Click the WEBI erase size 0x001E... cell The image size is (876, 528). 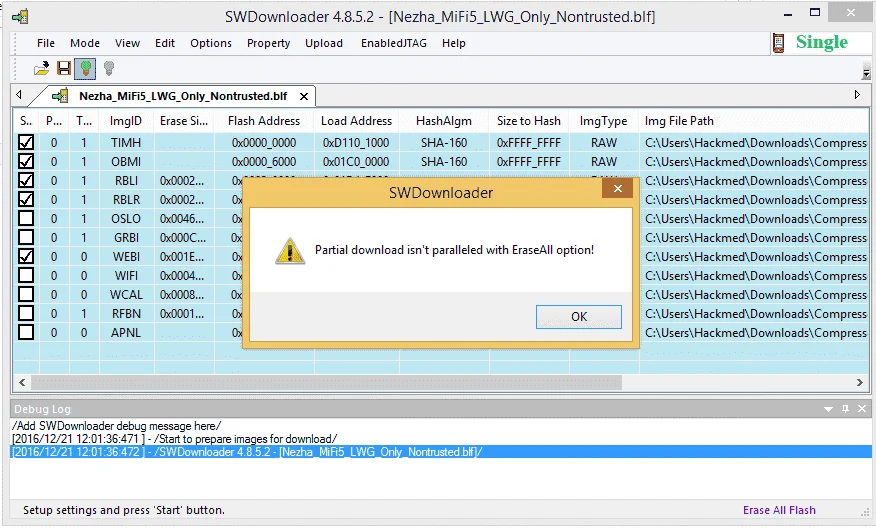(x=182, y=256)
